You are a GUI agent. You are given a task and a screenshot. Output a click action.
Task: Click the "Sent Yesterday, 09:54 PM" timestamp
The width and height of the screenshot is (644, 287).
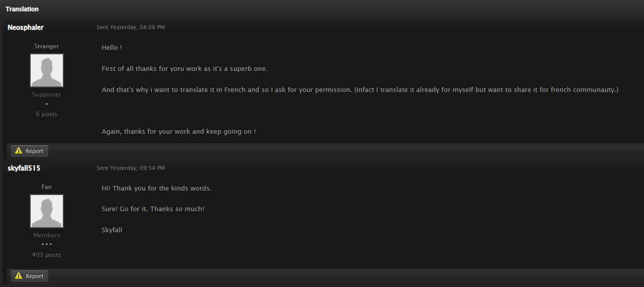point(131,168)
